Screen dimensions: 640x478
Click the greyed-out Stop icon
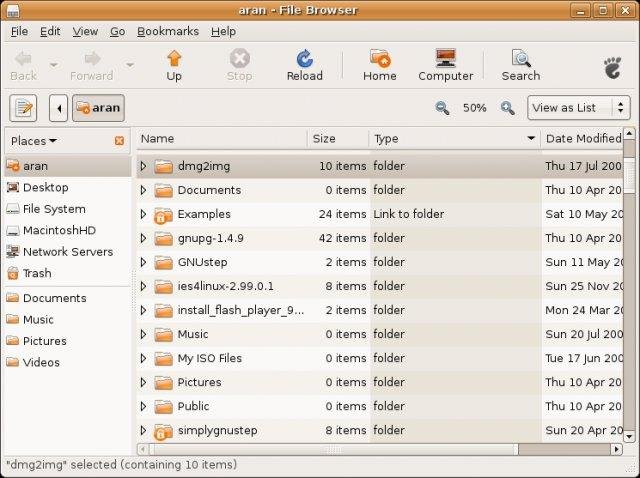(x=240, y=58)
